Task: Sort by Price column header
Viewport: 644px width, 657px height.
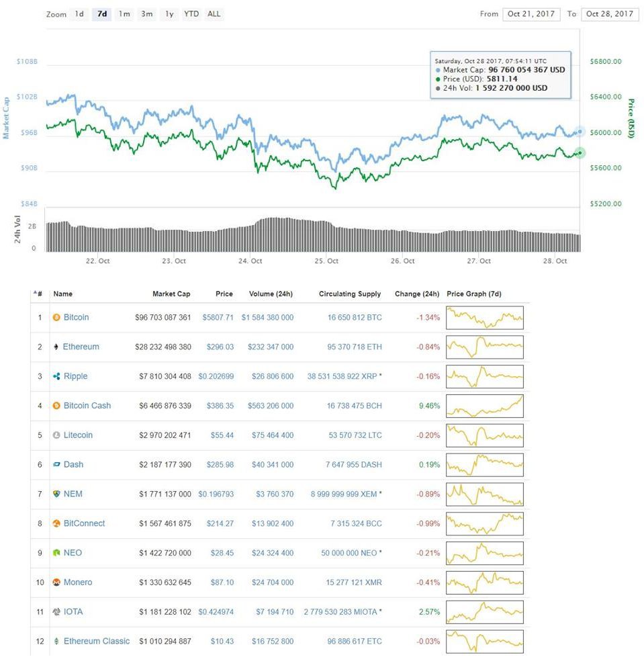Action: point(224,294)
